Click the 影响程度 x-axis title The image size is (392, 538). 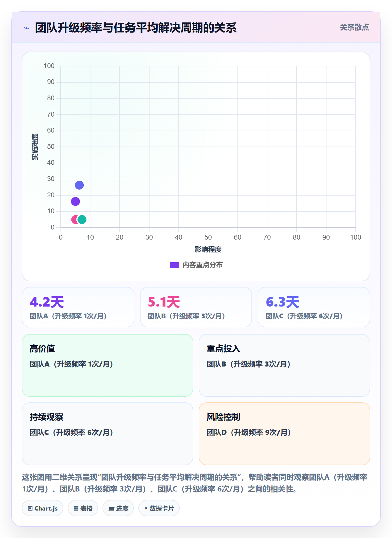[208, 249]
